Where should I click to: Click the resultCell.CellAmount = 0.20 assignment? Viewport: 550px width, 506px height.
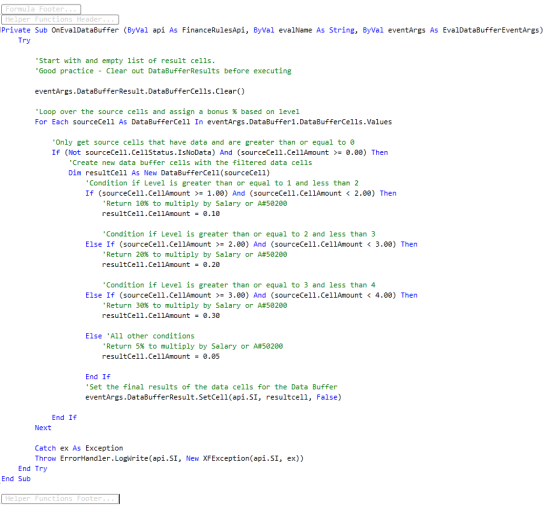pos(161,265)
